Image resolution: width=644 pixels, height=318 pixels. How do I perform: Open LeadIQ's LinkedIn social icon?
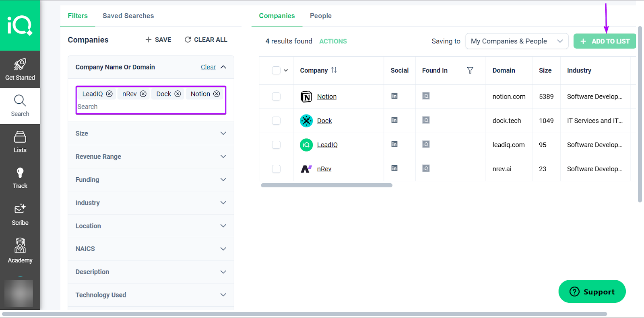(394, 144)
